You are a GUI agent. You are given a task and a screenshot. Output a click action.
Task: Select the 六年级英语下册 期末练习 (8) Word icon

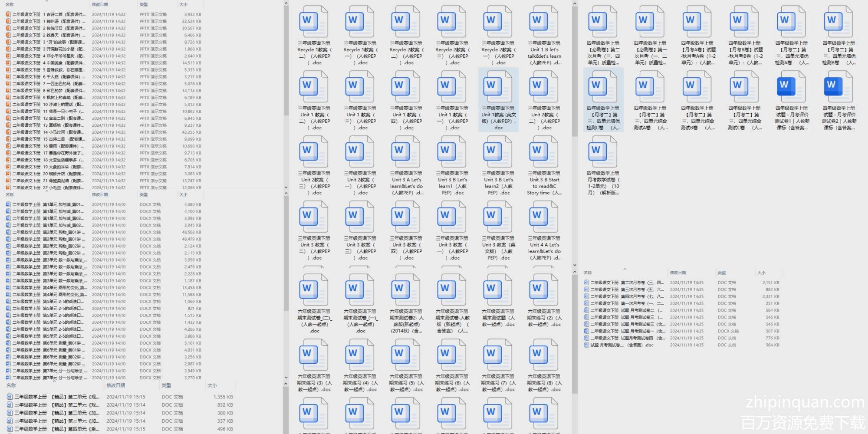(544, 355)
